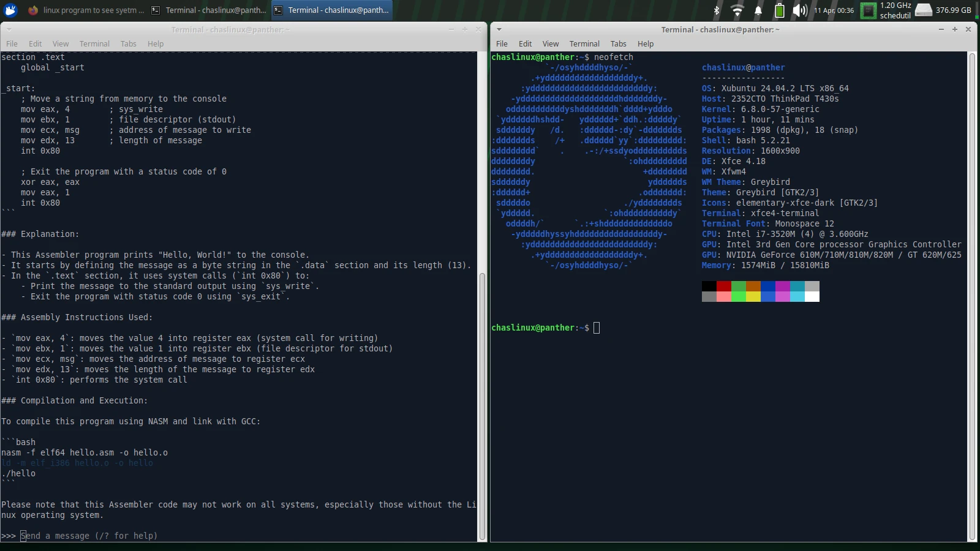Click the 376.99 GB free space label
Screen dimensions: 980x551
[x=953, y=10]
